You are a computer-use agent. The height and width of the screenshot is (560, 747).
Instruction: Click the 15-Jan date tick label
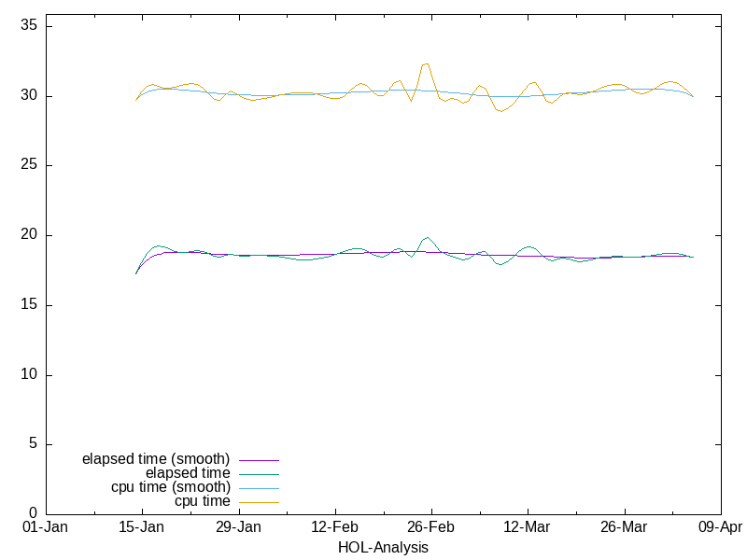[142, 527]
